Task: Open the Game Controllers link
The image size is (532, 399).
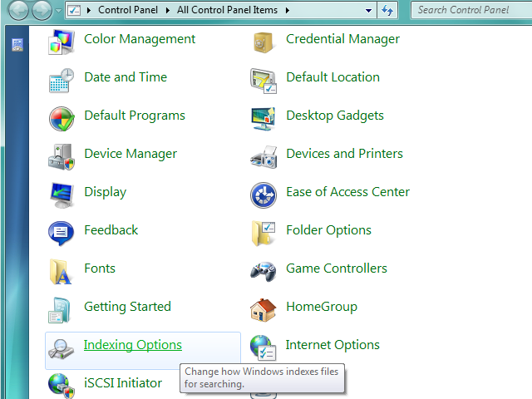Action: pyautogui.click(x=336, y=268)
